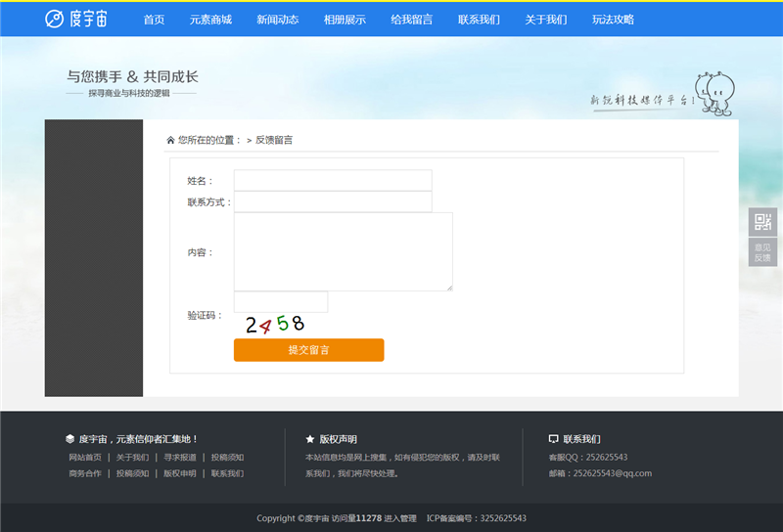The image size is (783, 532).
Task: Open 新闻动态 from the top navigation
Action: 277,19
